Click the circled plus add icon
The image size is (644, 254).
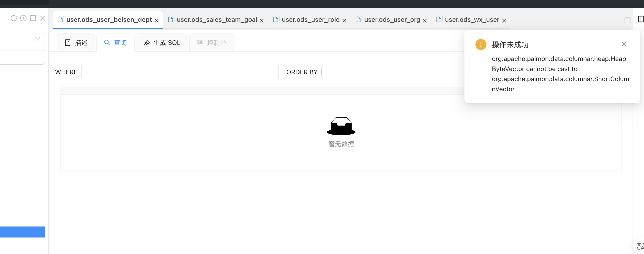click(23, 18)
